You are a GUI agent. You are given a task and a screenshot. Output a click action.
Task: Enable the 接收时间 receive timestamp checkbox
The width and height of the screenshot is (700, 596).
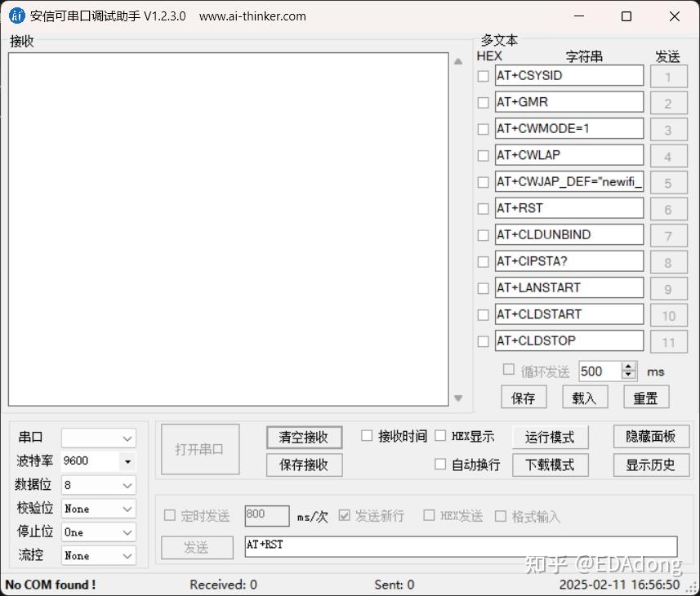(367, 436)
